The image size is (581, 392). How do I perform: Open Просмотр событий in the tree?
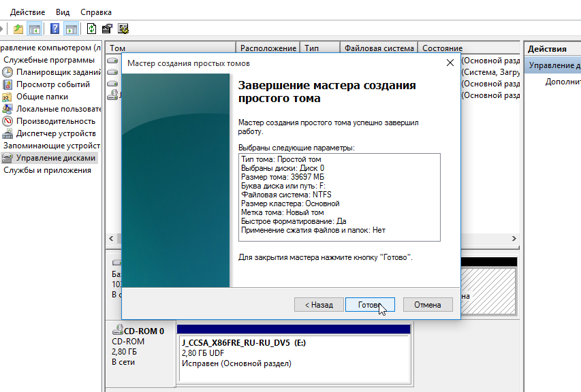[x=53, y=84]
